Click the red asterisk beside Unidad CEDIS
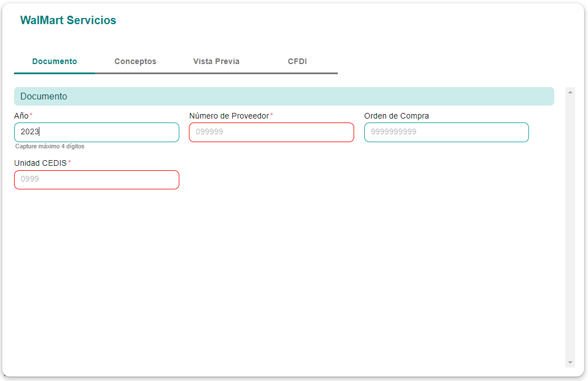Viewport: 588px width, 381px height. pos(70,162)
